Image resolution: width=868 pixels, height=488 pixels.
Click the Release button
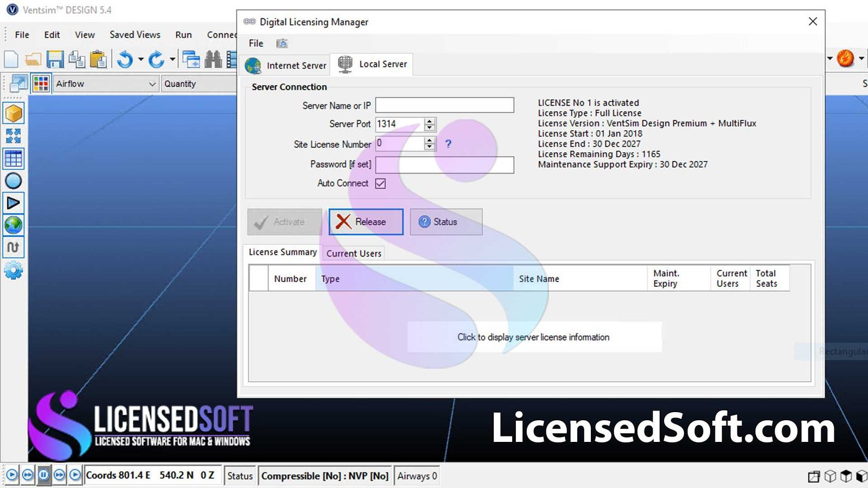366,222
